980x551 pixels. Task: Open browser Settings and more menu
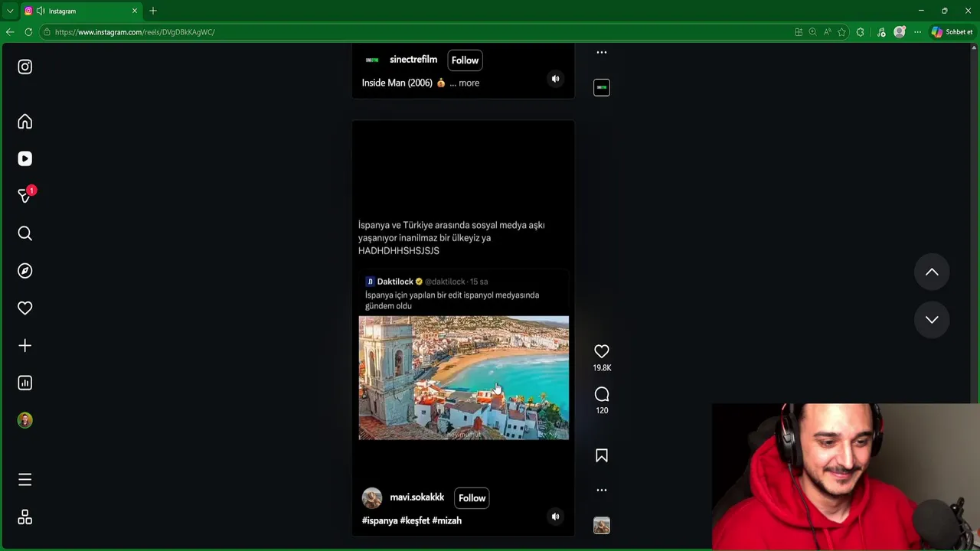[x=917, y=32]
